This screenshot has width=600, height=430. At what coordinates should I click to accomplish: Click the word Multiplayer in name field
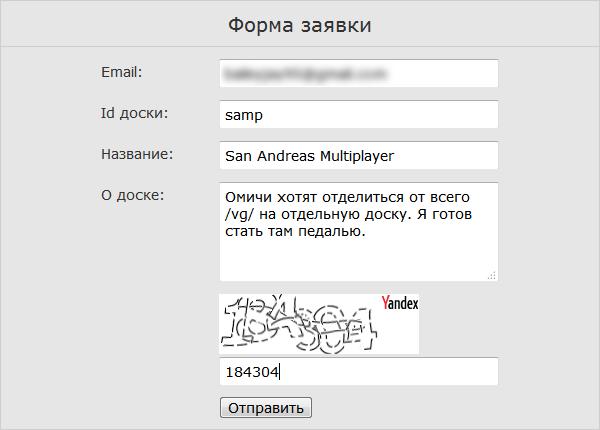coord(357,156)
